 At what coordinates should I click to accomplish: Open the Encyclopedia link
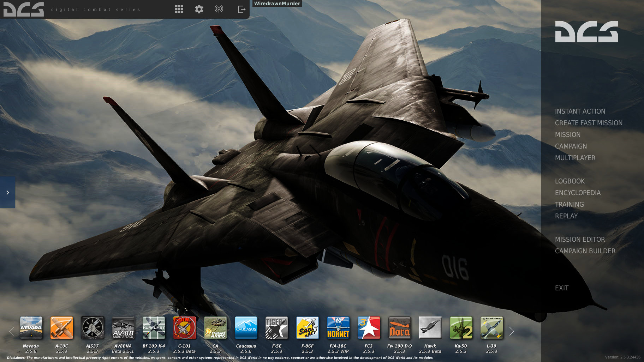578,193
